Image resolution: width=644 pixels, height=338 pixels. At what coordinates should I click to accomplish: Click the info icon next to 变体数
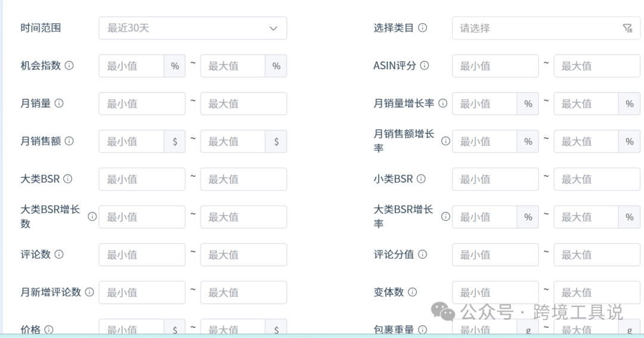(413, 292)
